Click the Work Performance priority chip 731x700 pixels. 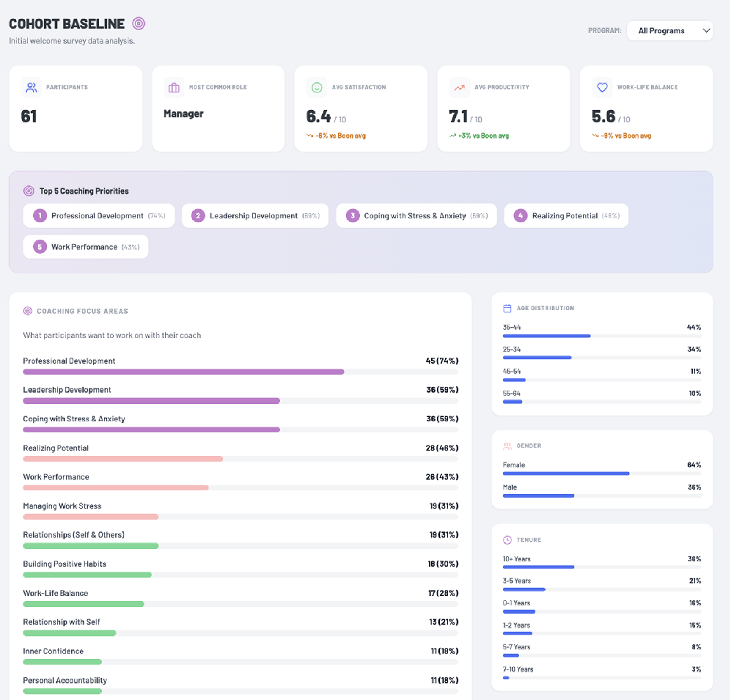[86, 247]
